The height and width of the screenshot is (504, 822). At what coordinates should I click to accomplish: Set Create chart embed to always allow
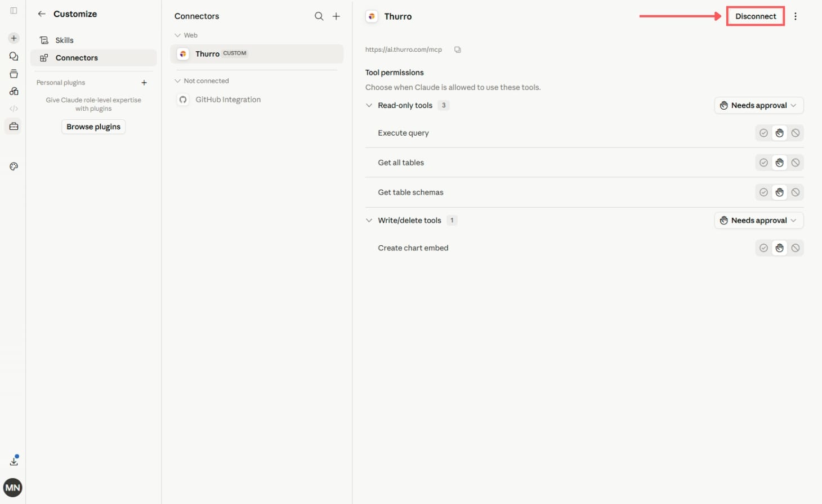[x=763, y=248]
